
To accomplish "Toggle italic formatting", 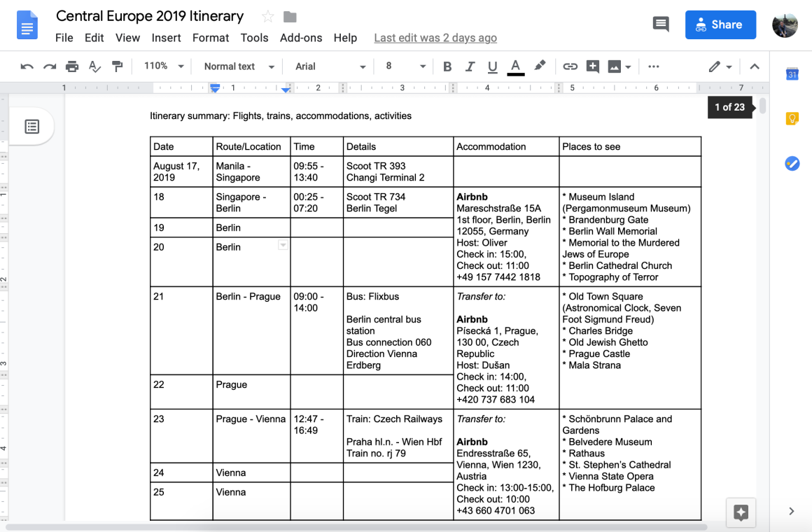I will pyautogui.click(x=470, y=66).
